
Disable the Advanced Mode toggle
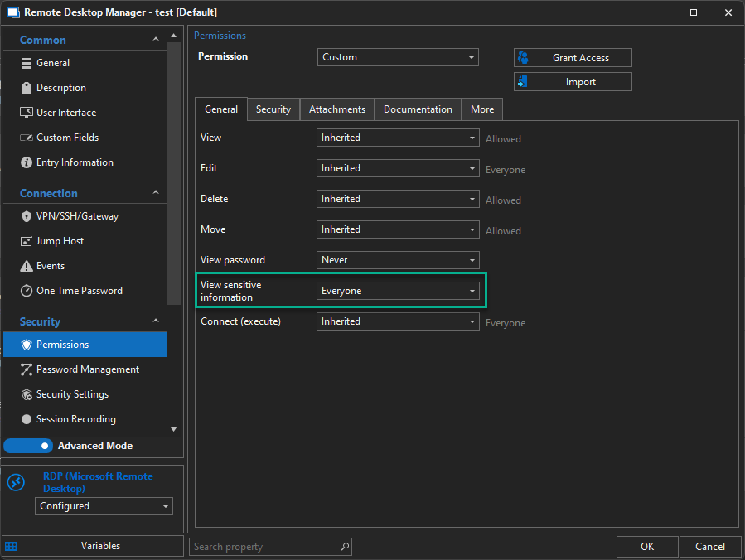tap(27, 446)
